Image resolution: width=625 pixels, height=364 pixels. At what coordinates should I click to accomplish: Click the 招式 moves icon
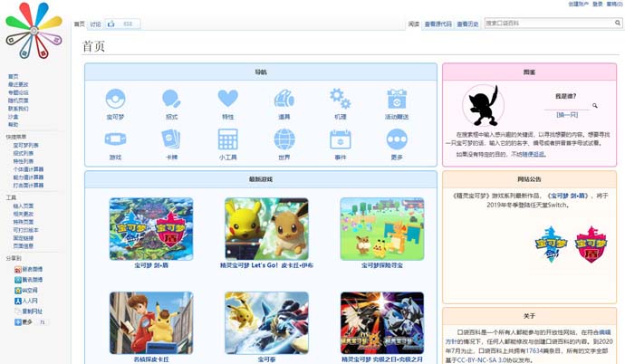pyautogui.click(x=171, y=99)
